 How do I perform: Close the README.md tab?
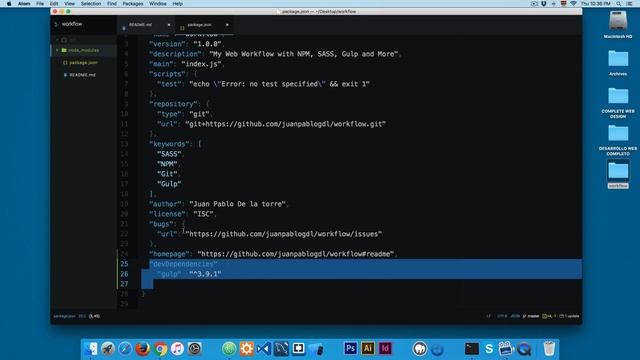[x=169, y=25]
